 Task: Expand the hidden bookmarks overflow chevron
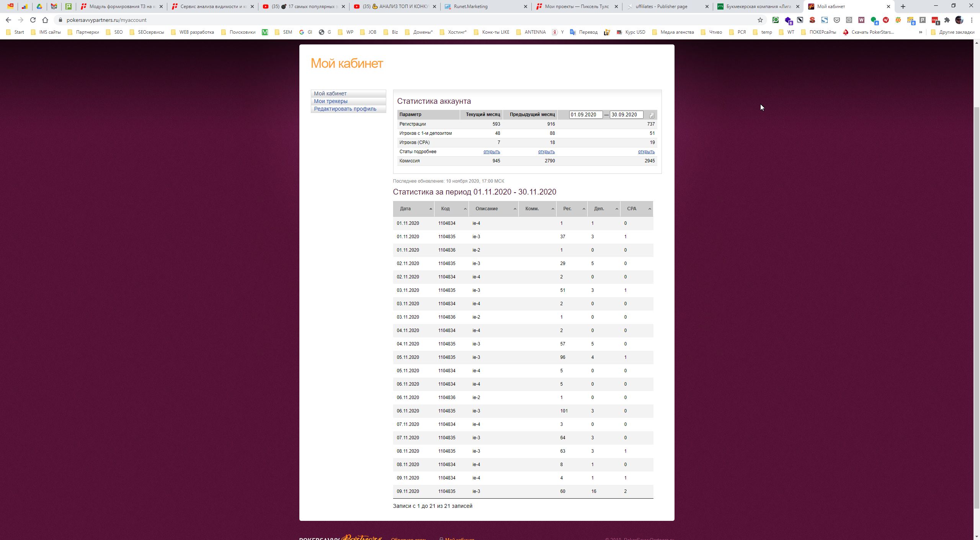[920, 32]
